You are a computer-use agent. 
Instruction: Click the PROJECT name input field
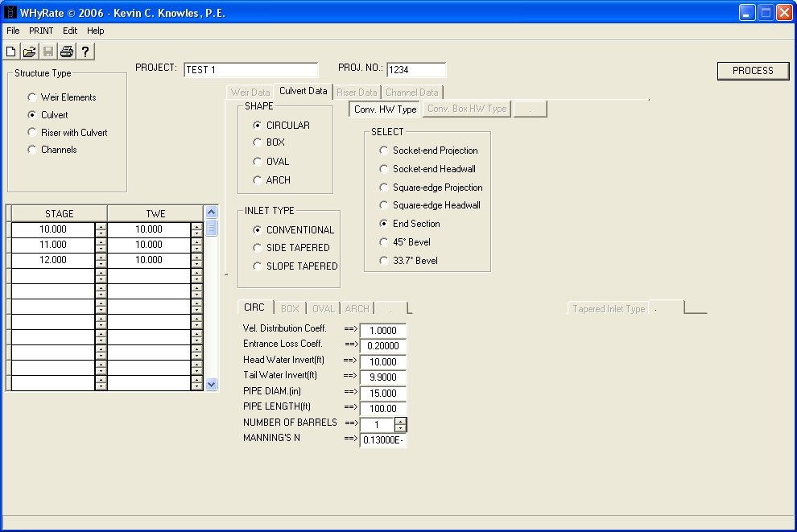point(250,70)
